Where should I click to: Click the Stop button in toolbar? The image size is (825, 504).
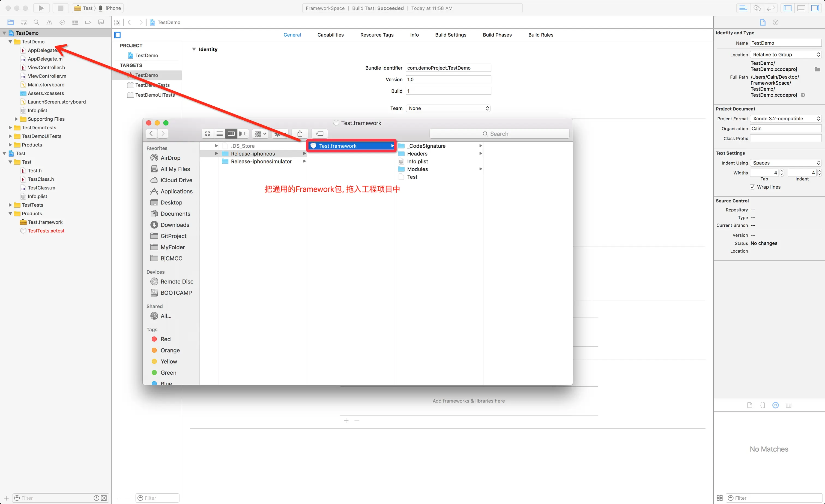61,8
